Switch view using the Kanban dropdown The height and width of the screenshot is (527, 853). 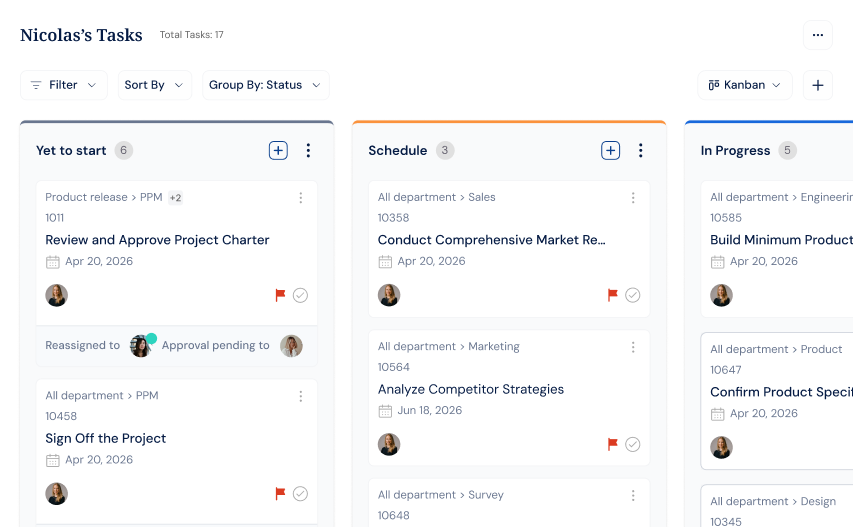tap(745, 85)
